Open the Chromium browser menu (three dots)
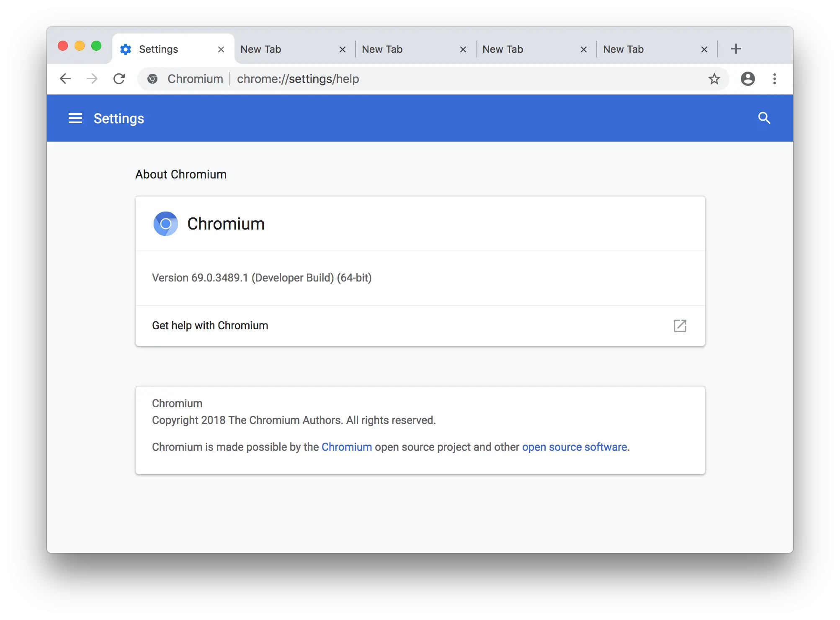840x620 pixels. click(774, 79)
